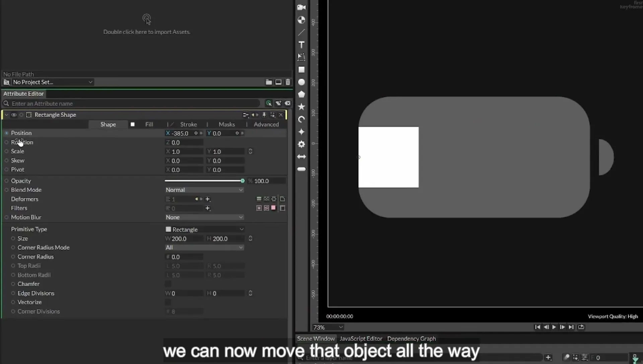Image resolution: width=643 pixels, height=364 pixels.
Task: Open the Corner Radius Mode dropdown
Action: pyautogui.click(x=204, y=248)
